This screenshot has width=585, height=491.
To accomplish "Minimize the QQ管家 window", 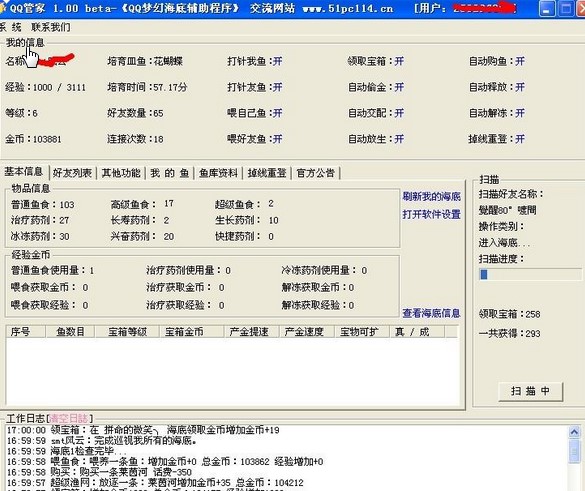I will [547, 9].
